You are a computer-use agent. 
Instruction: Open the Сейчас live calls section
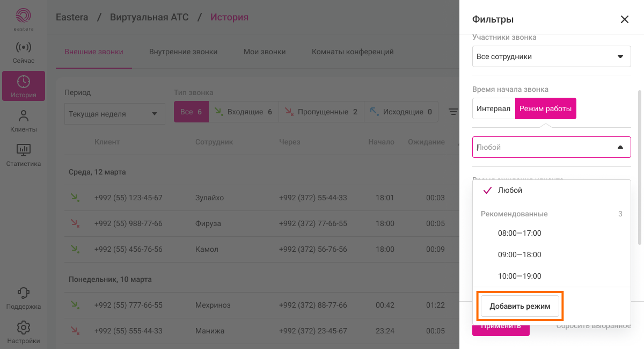pyautogui.click(x=24, y=53)
